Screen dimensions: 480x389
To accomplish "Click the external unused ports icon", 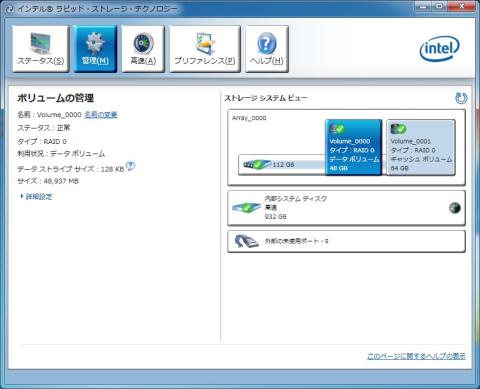I will (246, 241).
